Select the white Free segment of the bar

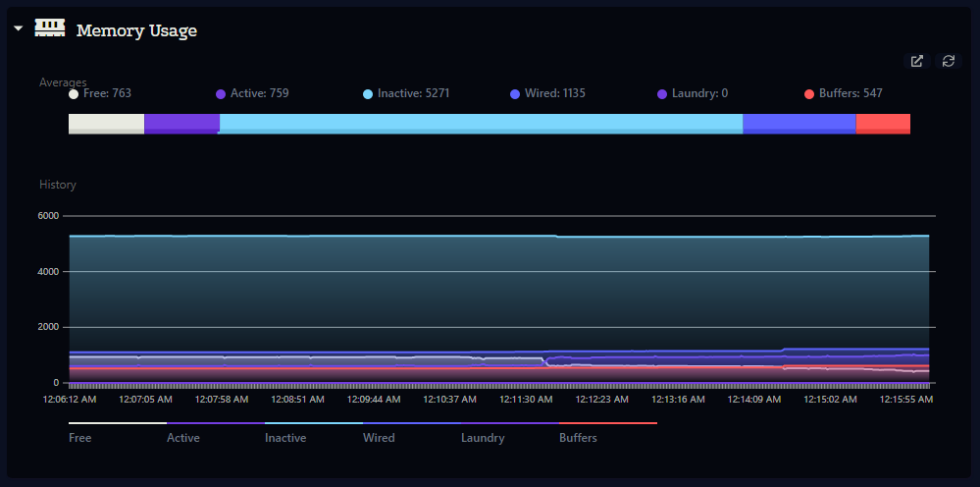[x=106, y=124]
